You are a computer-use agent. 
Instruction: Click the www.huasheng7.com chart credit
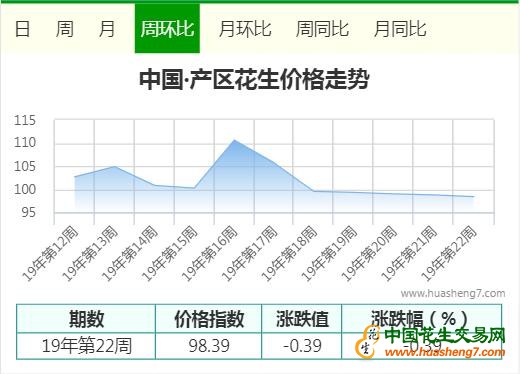(x=453, y=294)
